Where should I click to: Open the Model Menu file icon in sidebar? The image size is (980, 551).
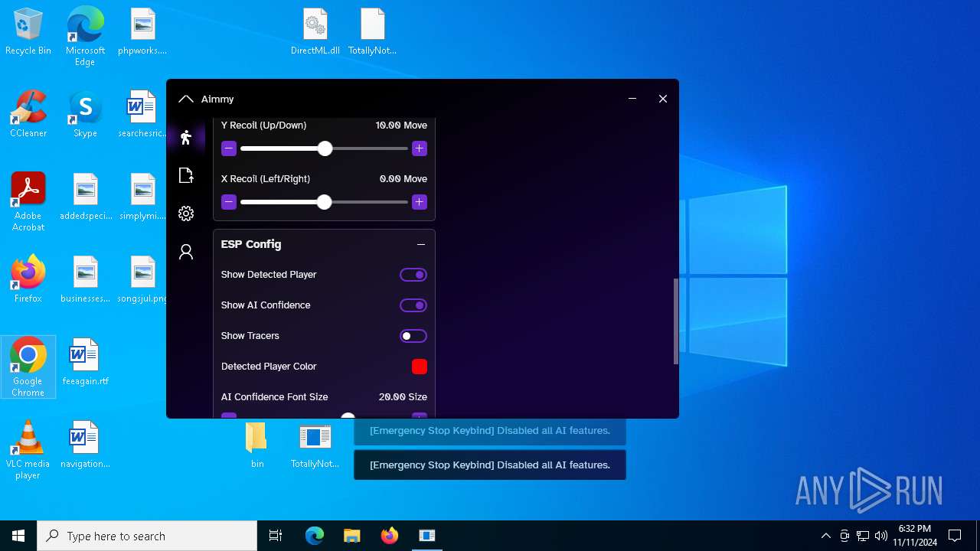pyautogui.click(x=185, y=175)
